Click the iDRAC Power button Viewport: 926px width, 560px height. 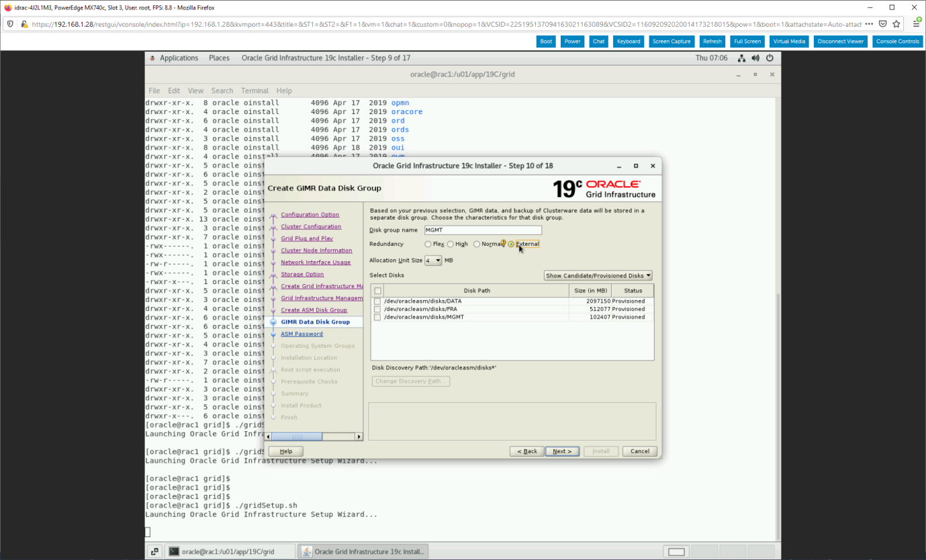(x=572, y=42)
